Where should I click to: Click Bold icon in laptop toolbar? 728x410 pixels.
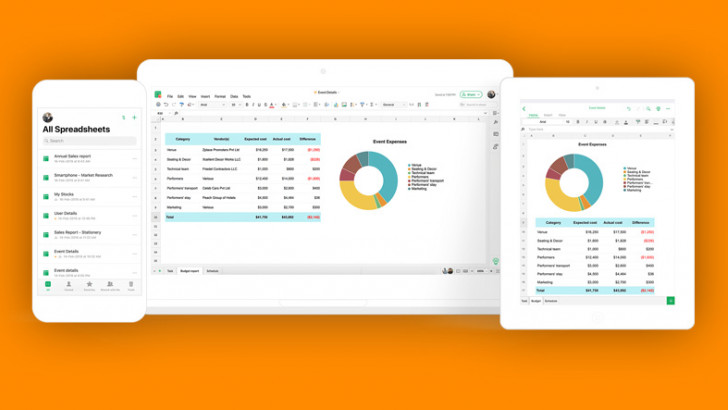pyautogui.click(x=247, y=105)
